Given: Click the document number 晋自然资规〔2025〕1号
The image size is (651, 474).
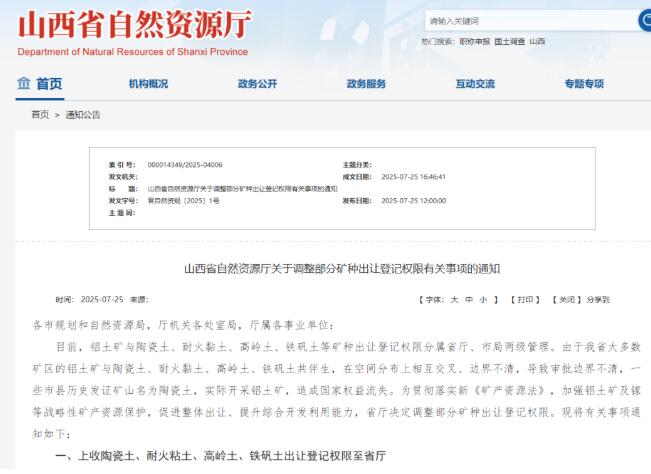Looking at the screenshot, I should click(184, 201).
